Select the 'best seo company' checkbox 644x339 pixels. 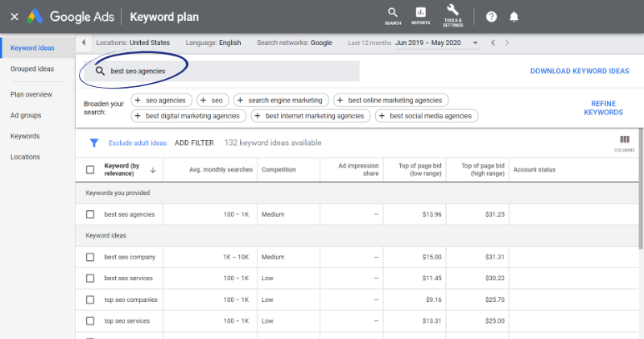tap(90, 257)
